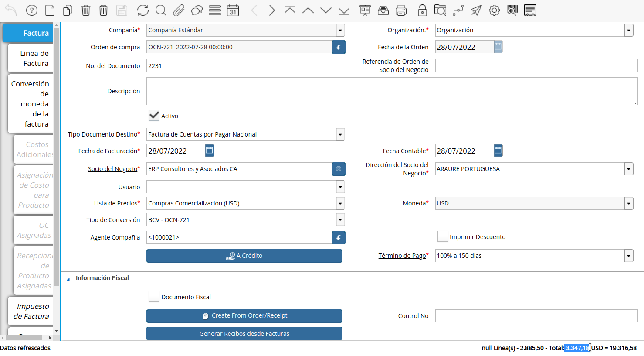Check the Documento Fiscal checkbox
The height and width of the screenshot is (356, 644).
154,297
